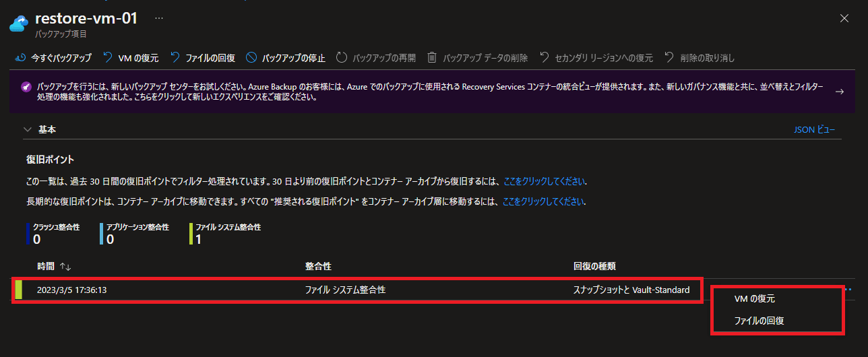Select toolbar VM の復元 label
Image resolution: width=868 pixels, height=357 pixels.
(x=138, y=58)
